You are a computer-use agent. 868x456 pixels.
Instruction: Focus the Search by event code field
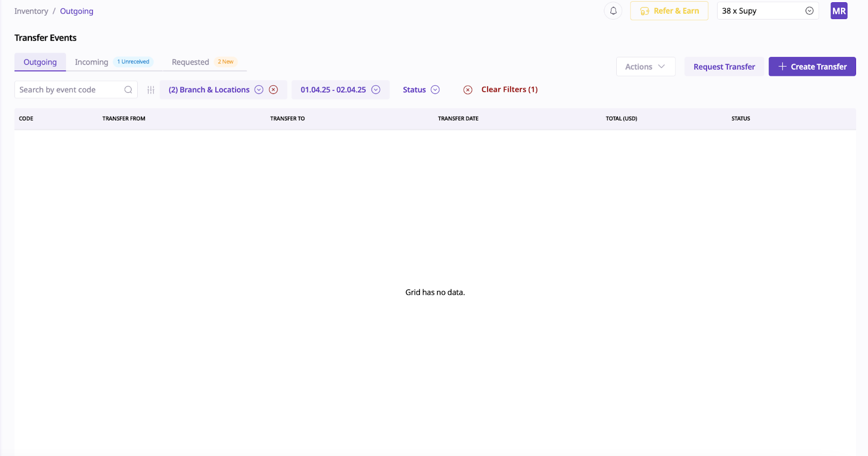pos(76,90)
